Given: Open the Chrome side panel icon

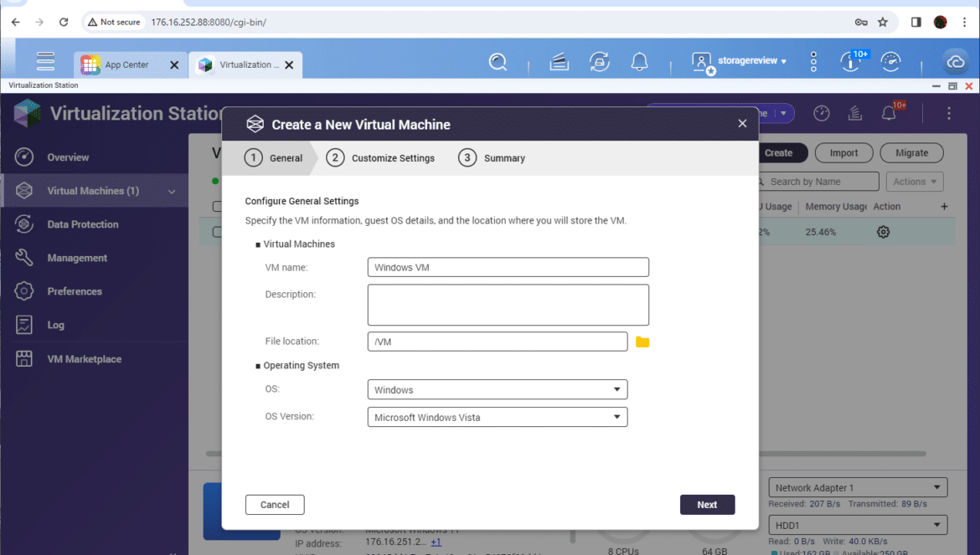Looking at the screenshot, I should click(x=916, y=23).
